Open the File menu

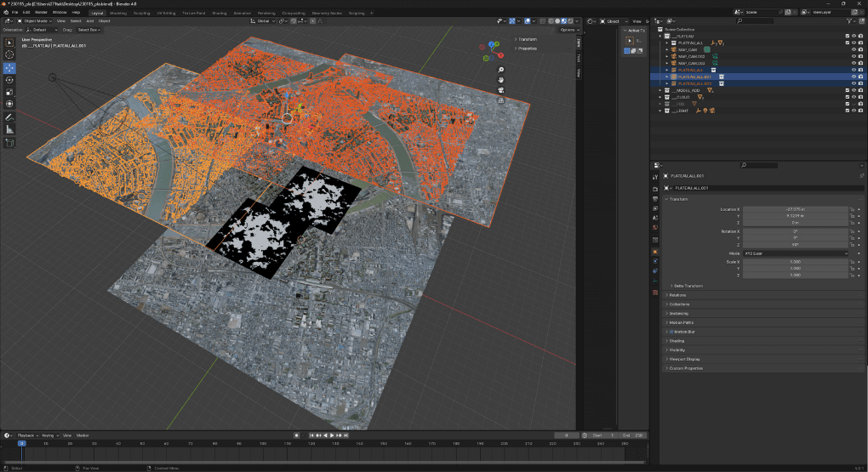coord(15,12)
